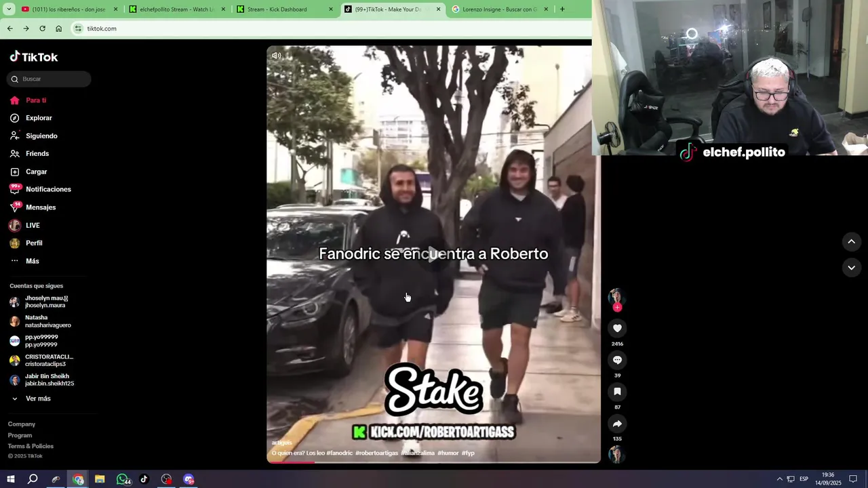Expand Terms & Policies footer section

click(31, 446)
